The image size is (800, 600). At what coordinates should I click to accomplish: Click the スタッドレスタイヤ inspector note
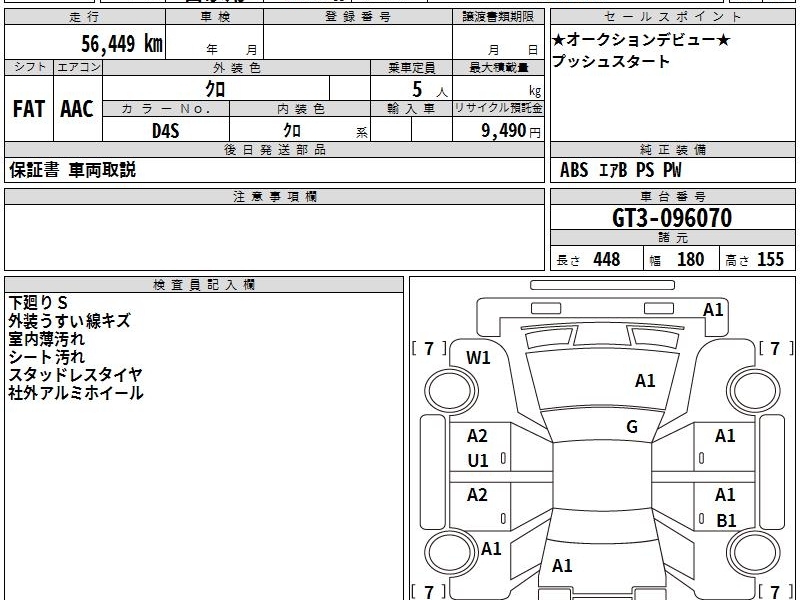coord(75,374)
